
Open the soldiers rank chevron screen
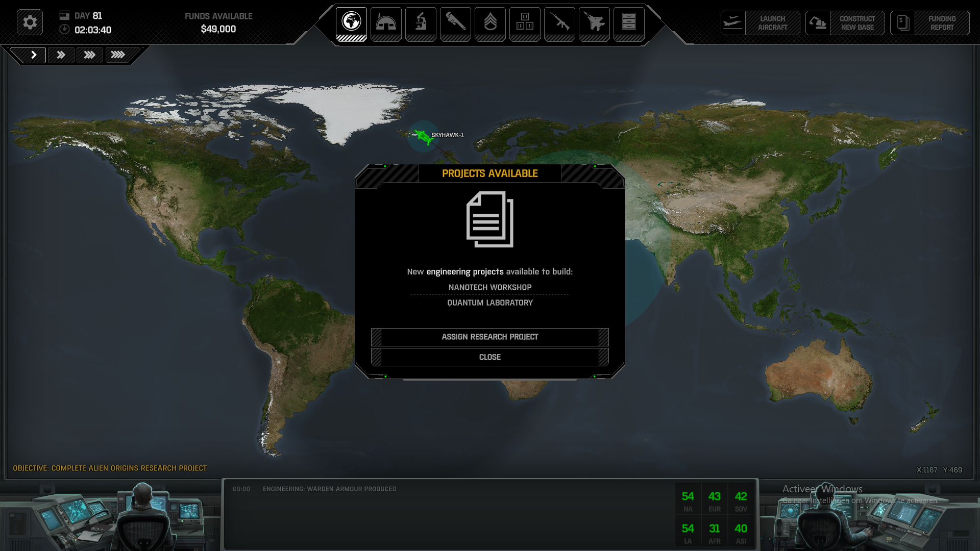point(490,23)
